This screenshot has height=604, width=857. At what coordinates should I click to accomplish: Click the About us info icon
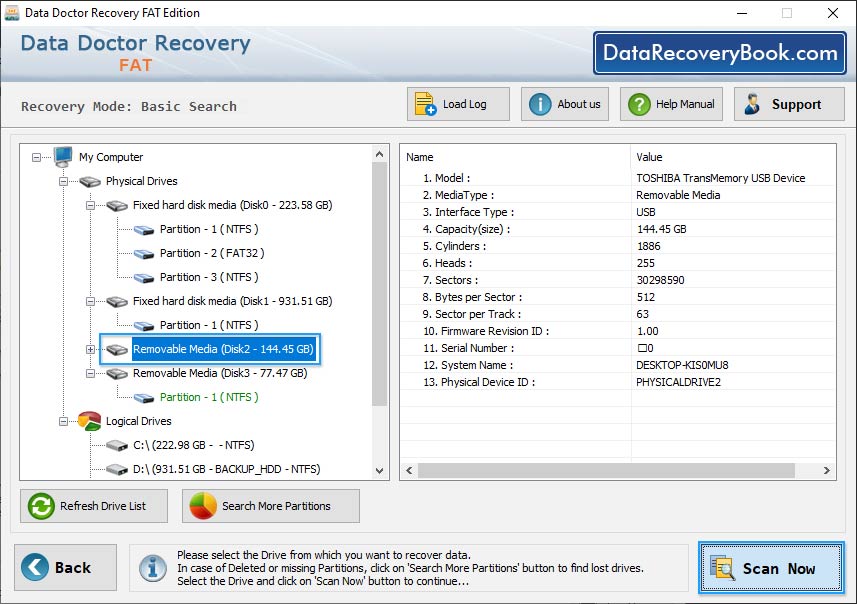click(538, 103)
